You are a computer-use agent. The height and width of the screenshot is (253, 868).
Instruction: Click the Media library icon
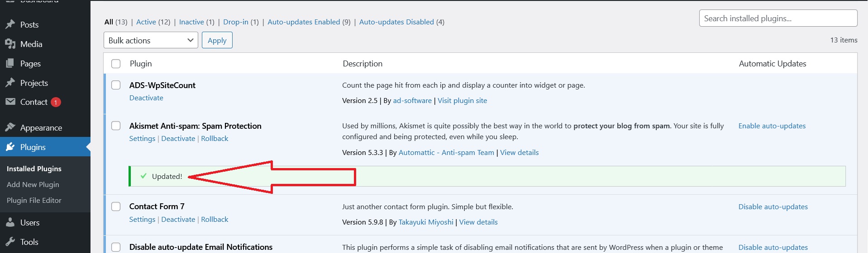point(10,44)
